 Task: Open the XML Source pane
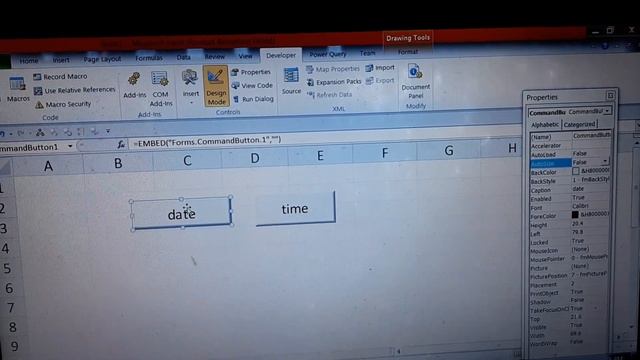tap(291, 81)
